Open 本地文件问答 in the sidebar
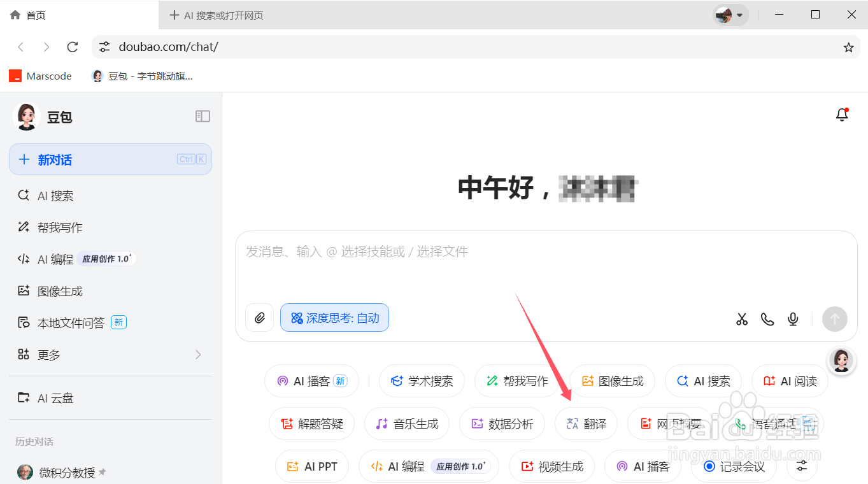This screenshot has height=484, width=868. pos(110,323)
